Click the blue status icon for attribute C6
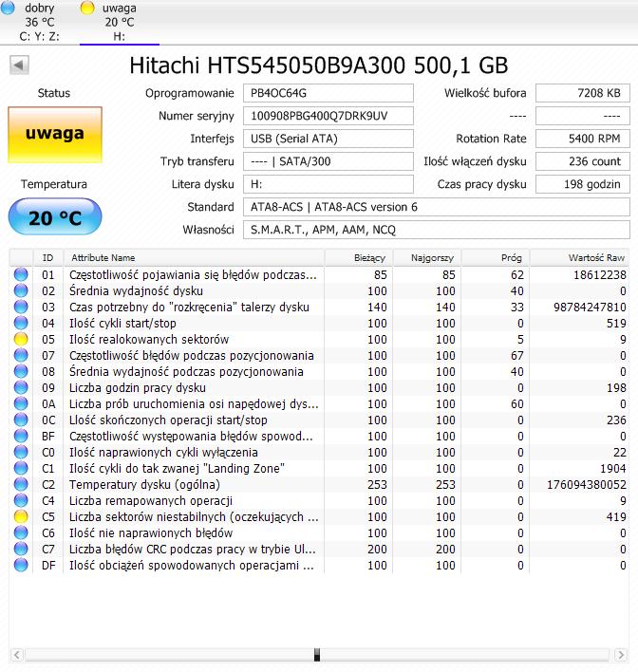Image resolution: width=638 pixels, height=672 pixels. (x=21, y=532)
